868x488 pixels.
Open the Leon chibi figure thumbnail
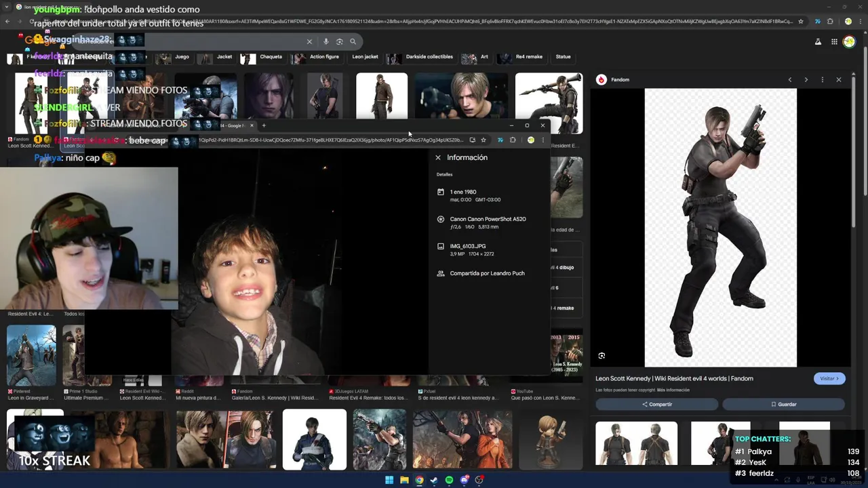(549, 440)
